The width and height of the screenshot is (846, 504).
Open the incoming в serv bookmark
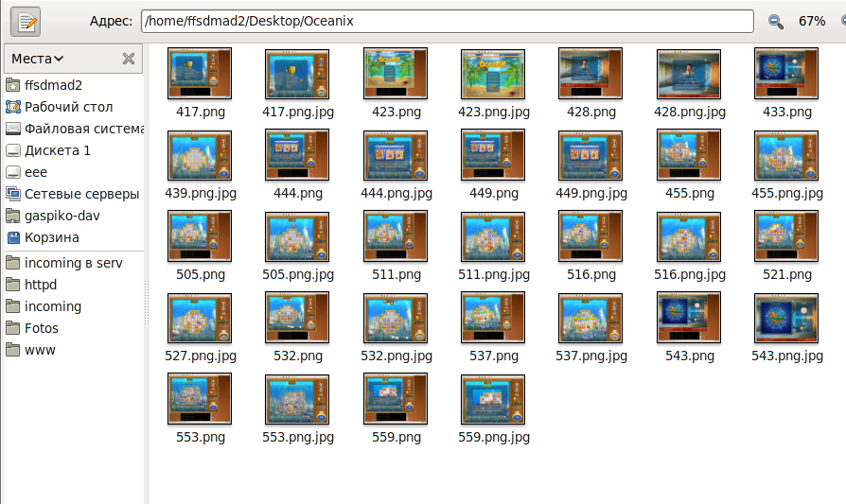tap(64, 263)
